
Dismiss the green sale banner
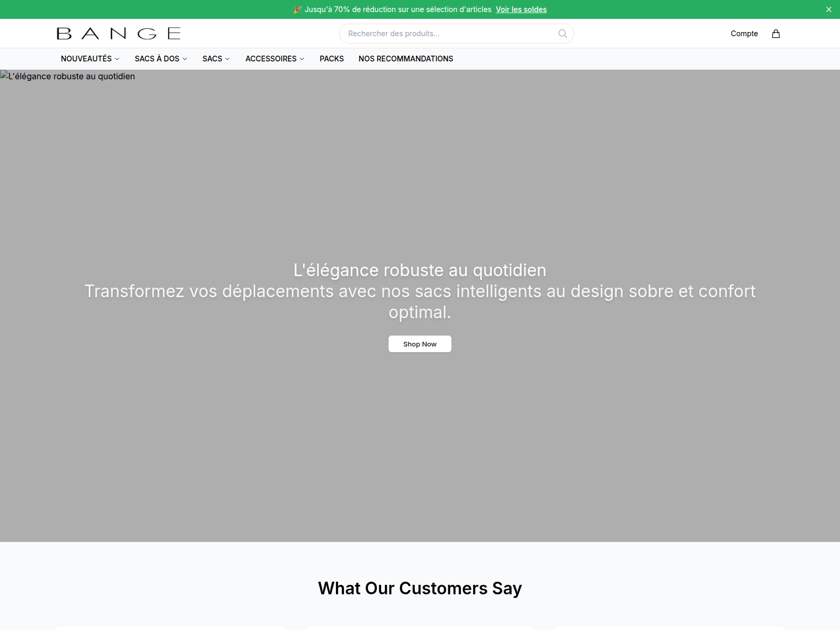pyautogui.click(x=829, y=9)
